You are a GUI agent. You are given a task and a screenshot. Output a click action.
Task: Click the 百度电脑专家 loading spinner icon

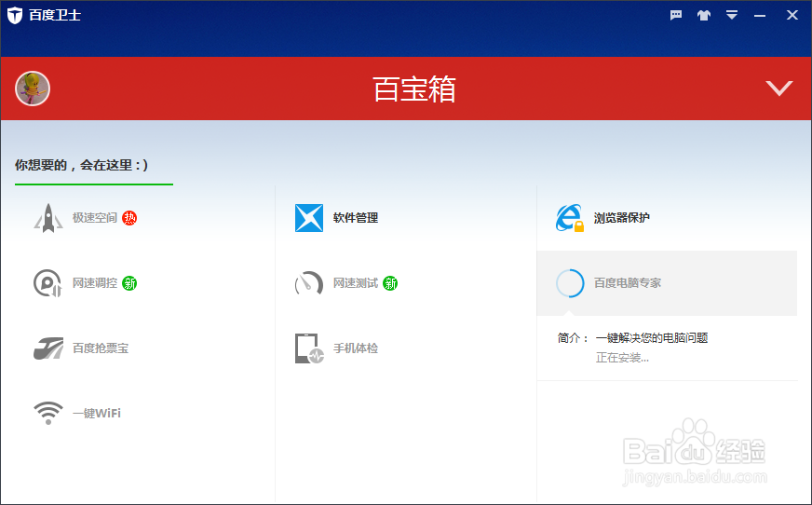570,283
